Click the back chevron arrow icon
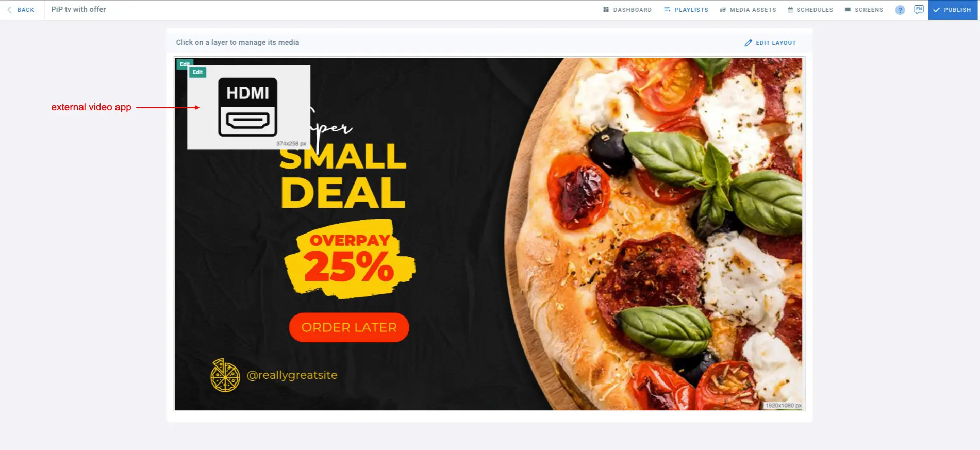 [9, 10]
